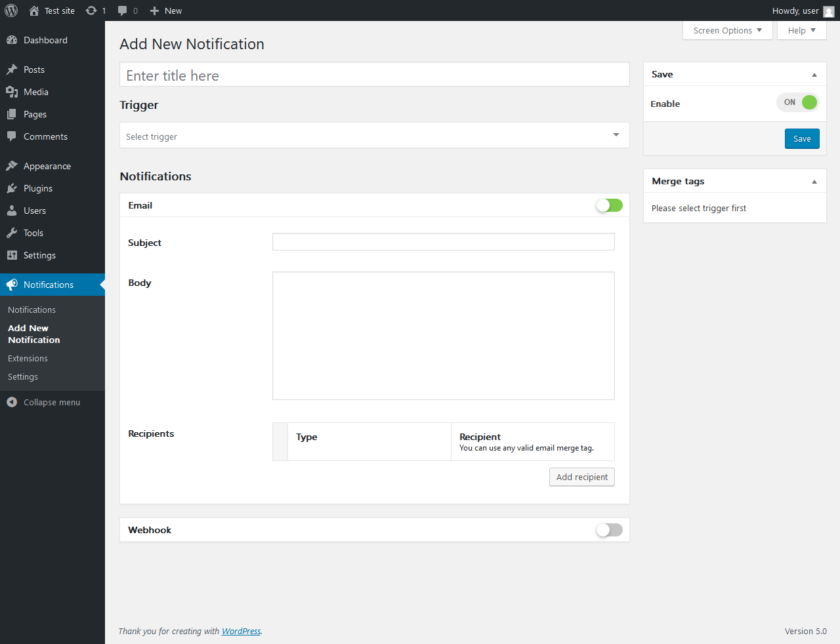Click the updates icon in the admin bar
This screenshot has height=644, width=840.
91,10
